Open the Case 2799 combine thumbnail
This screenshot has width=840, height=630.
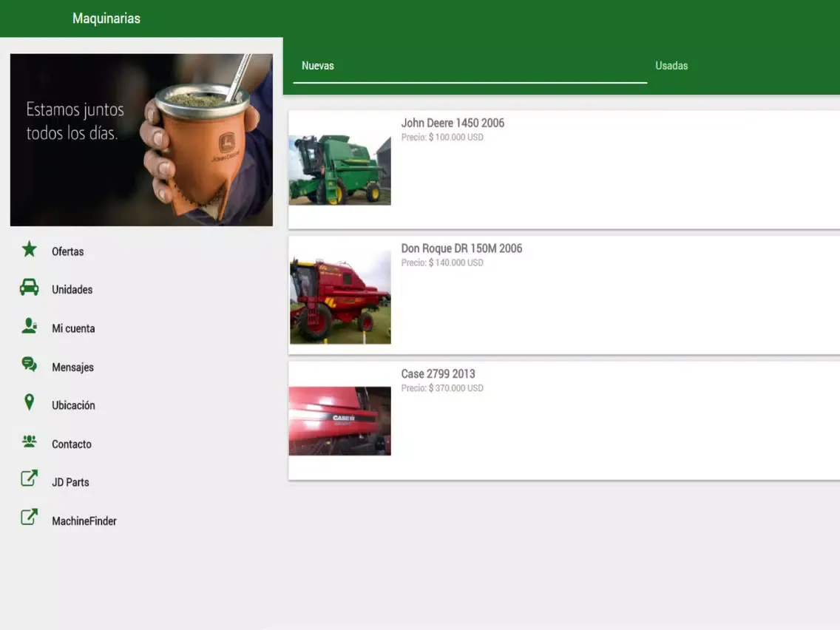[339, 421]
